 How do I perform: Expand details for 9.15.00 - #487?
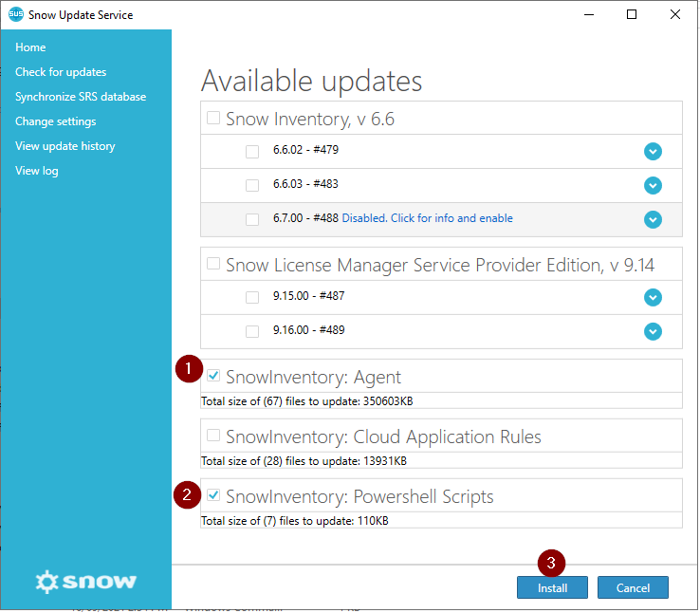pos(653,297)
